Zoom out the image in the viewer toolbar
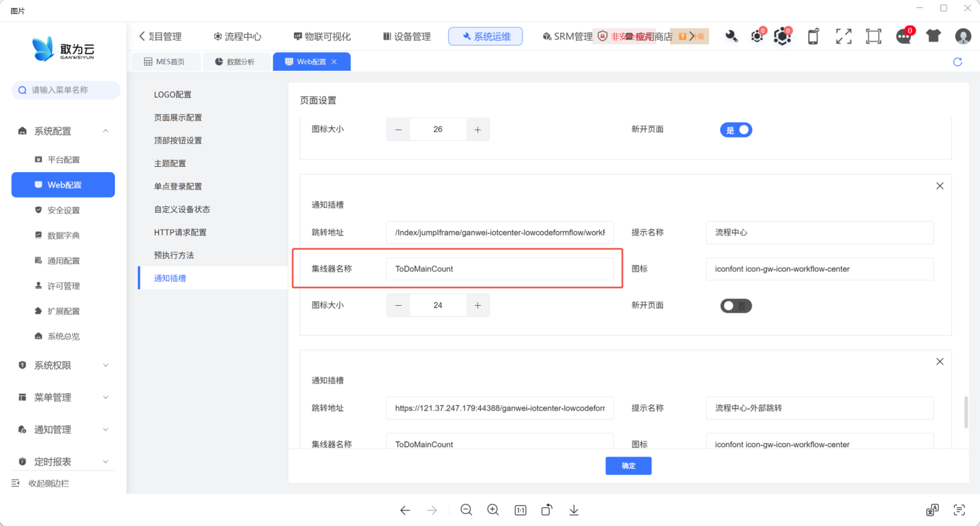The image size is (980, 526). (466, 510)
